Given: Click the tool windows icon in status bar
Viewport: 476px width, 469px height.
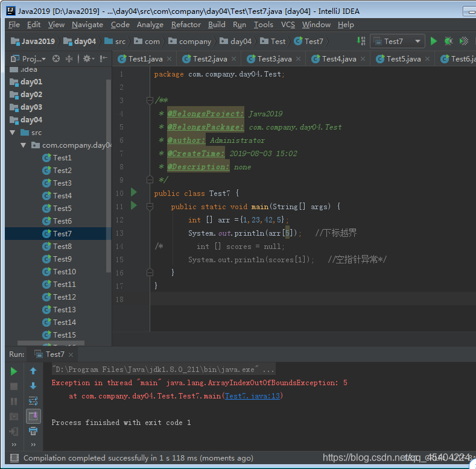Looking at the screenshot, I should (14, 458).
